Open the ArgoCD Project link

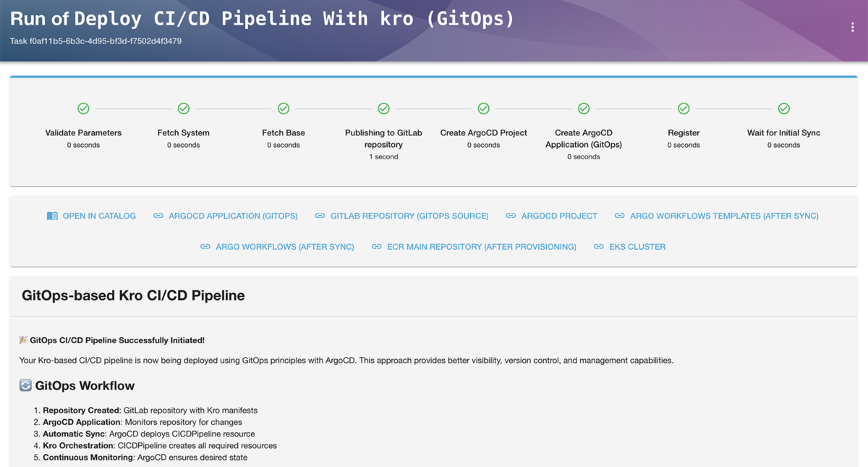click(559, 216)
